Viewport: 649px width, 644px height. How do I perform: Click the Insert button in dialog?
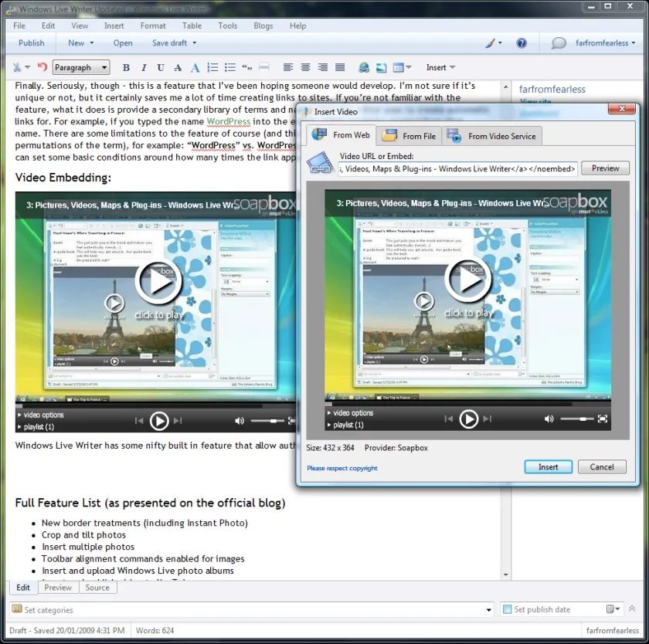[548, 467]
